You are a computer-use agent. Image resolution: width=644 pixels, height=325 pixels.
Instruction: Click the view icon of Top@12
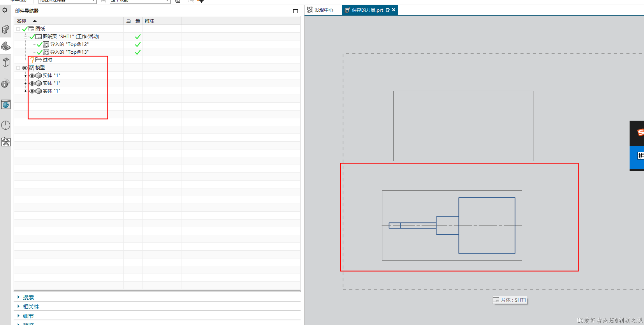(x=46, y=44)
